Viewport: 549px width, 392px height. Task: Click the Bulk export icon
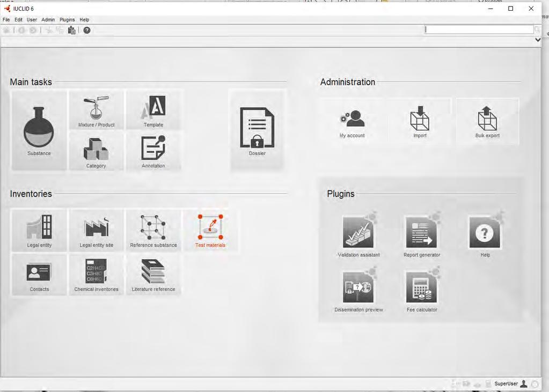point(487,119)
